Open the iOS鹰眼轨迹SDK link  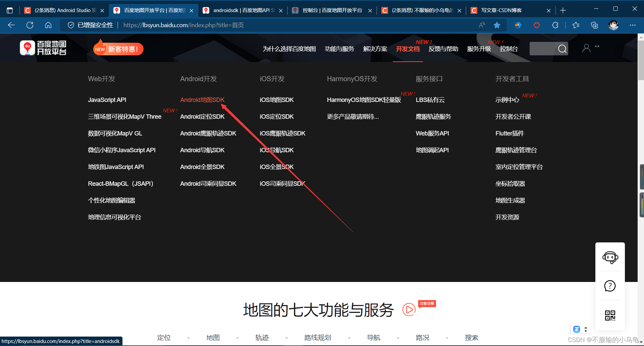click(282, 133)
